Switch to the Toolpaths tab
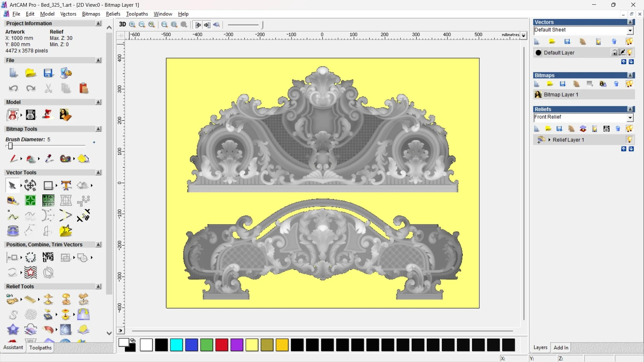Image resolution: width=644 pixels, height=362 pixels. coord(40,348)
